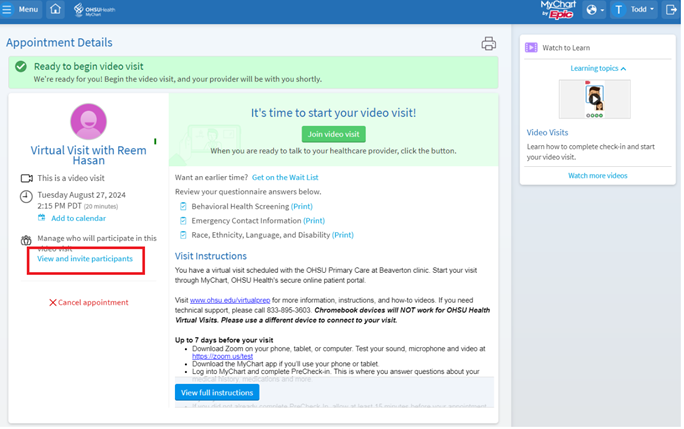The width and height of the screenshot is (684, 429).
Task: Click the globe language icon
Action: click(x=594, y=10)
